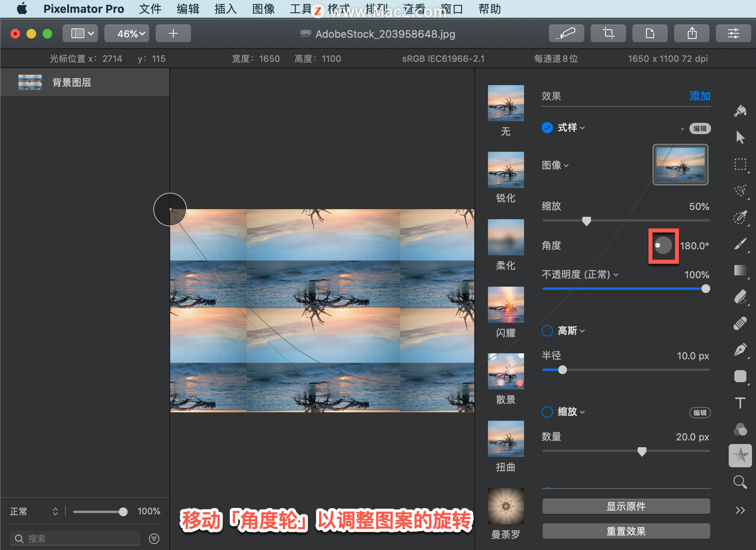The height and width of the screenshot is (550, 756).
Task: Select the Pen tool
Action: 740,350
